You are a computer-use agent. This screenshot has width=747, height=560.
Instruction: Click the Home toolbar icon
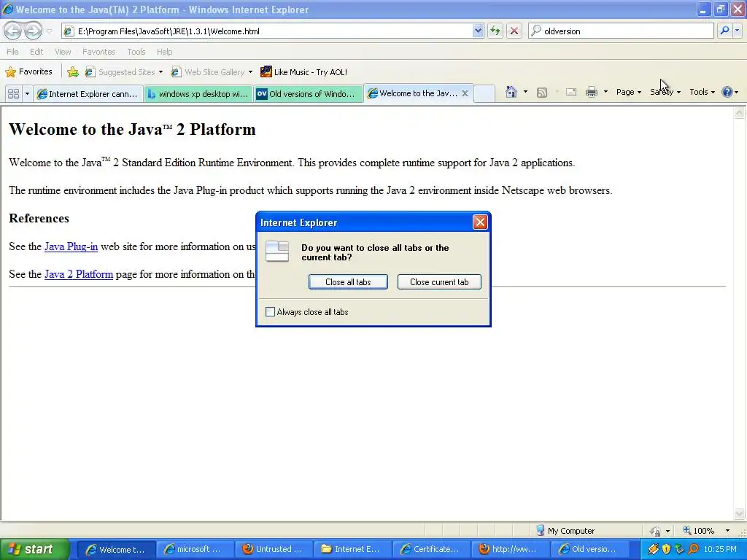[x=511, y=92]
